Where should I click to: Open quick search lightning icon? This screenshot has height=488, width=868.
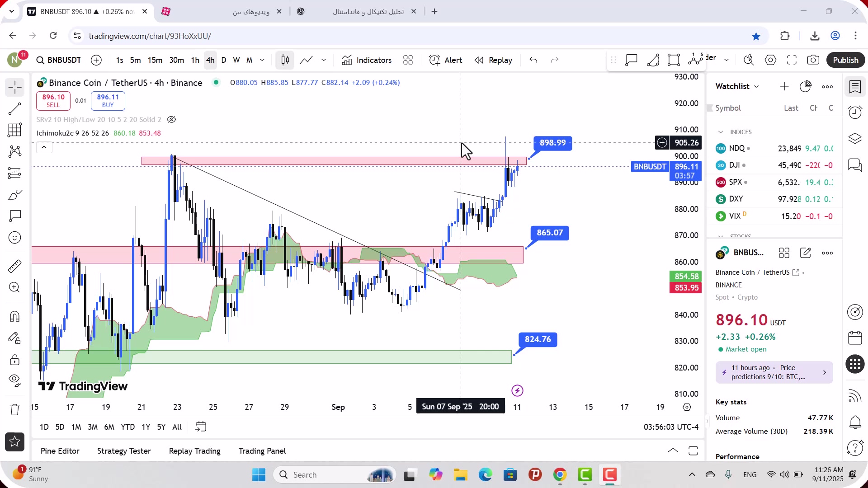pyautogui.click(x=749, y=60)
